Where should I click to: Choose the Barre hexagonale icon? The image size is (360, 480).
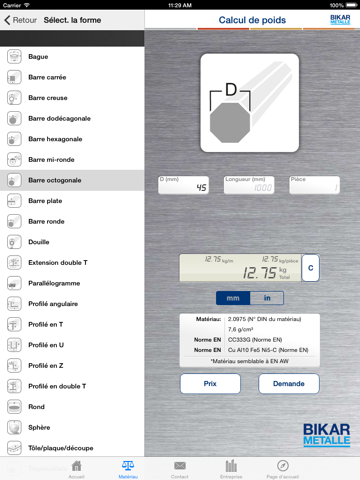(14, 139)
